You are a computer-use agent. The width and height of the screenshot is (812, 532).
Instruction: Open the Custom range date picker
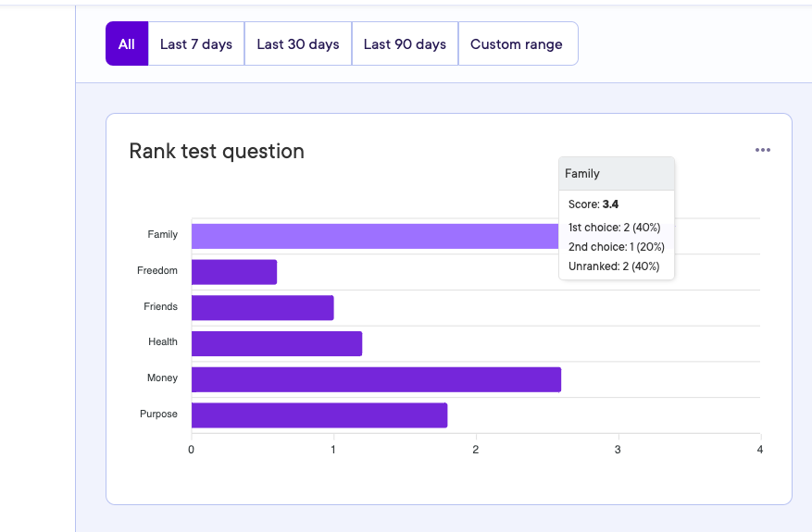517,44
